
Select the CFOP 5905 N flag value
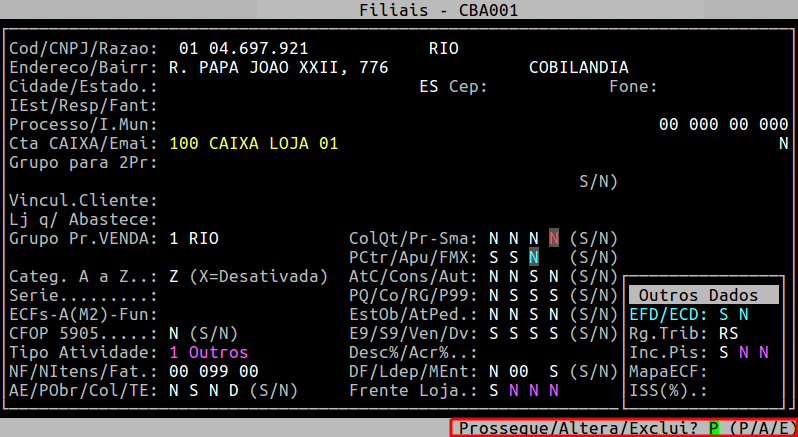pyautogui.click(x=174, y=333)
